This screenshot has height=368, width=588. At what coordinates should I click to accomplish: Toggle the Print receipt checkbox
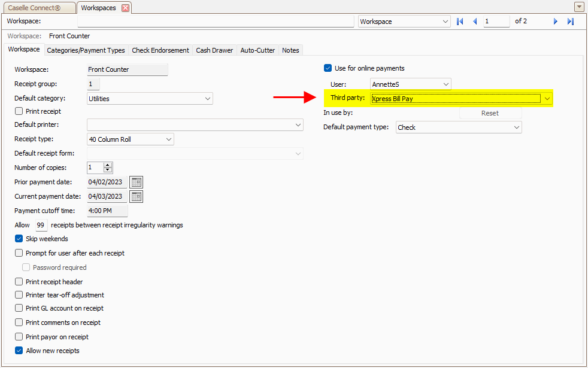coord(19,111)
